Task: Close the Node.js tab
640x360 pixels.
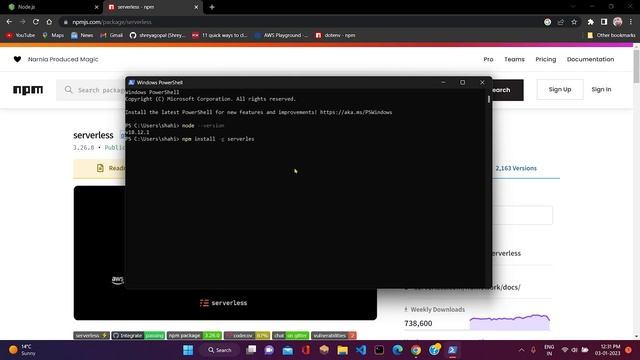Action: click(x=96, y=7)
